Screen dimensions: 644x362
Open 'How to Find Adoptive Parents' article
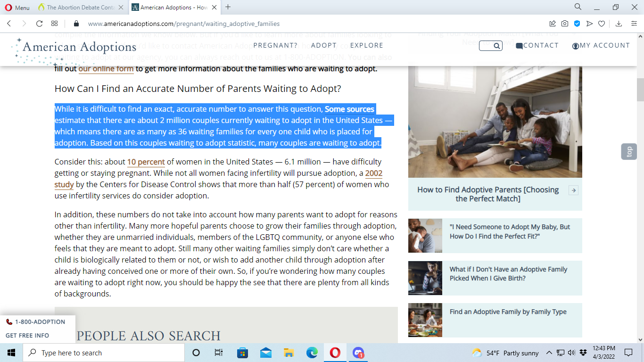tap(488, 194)
